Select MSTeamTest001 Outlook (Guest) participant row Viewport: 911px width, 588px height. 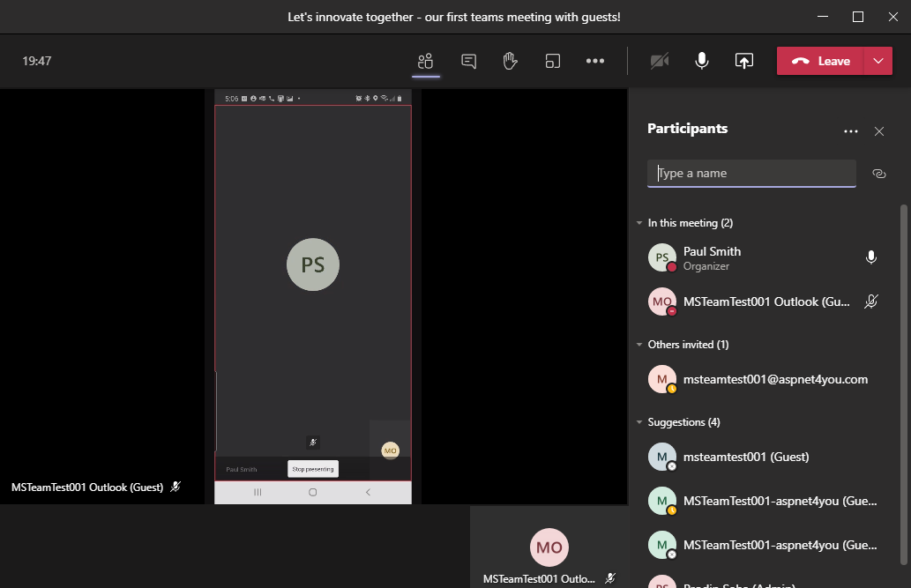click(764, 301)
